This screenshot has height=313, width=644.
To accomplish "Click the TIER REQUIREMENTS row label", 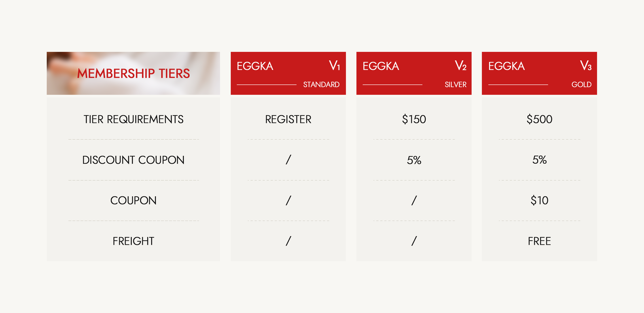I will [x=133, y=119].
